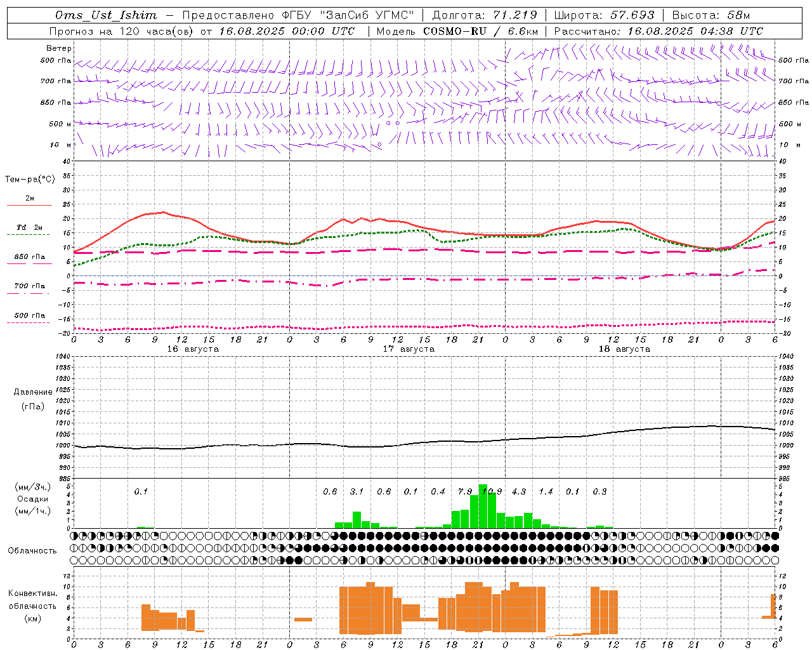Click the Модель COSMO-RU / 6.6км label
The image size is (812, 650).
click(457, 31)
